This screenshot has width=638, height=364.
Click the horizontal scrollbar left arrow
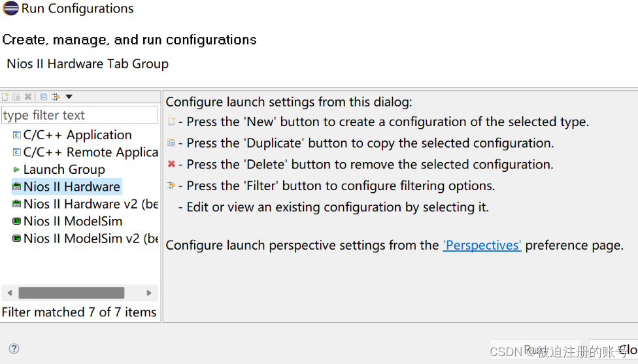click(10, 293)
